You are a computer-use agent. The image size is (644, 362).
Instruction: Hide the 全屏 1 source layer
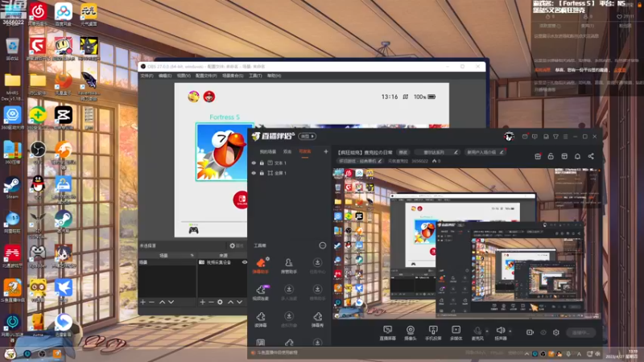254,173
